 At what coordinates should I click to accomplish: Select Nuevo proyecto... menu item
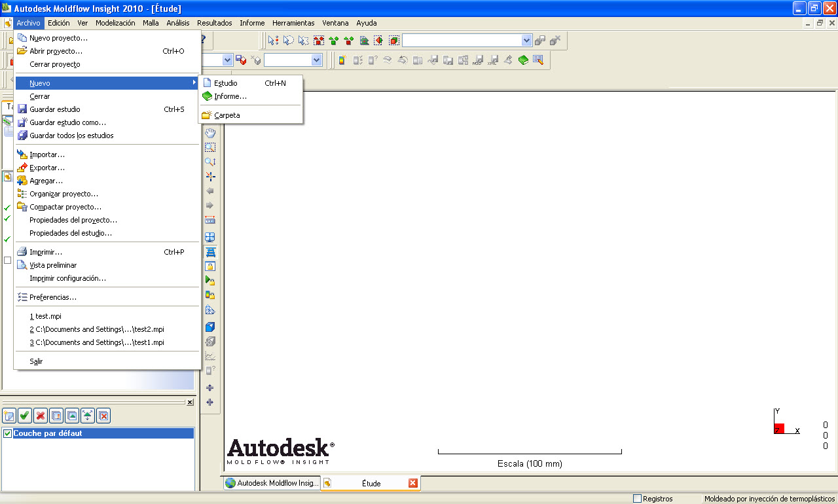(107, 38)
